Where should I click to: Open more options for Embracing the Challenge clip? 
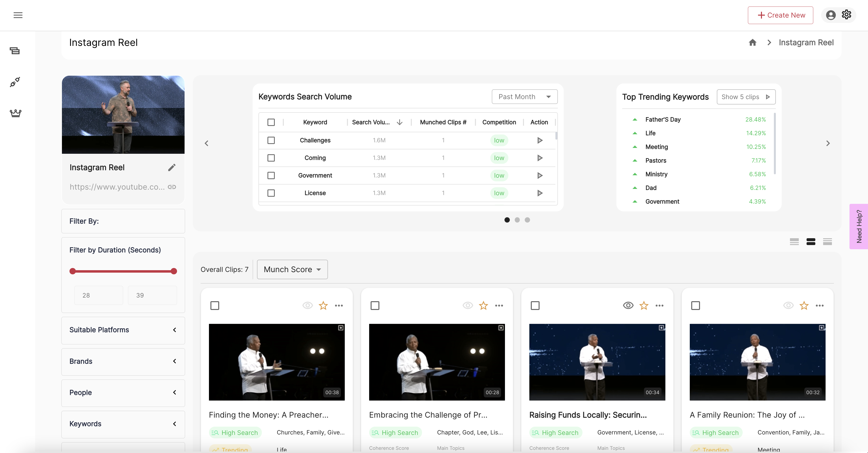pos(499,306)
